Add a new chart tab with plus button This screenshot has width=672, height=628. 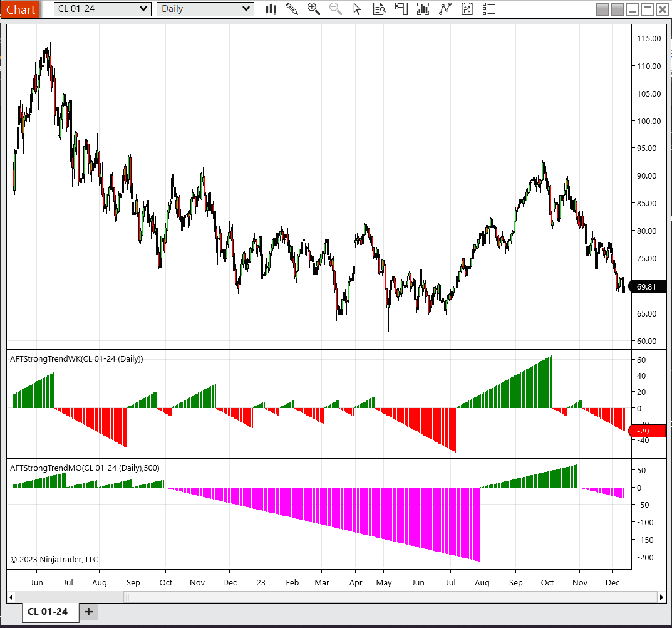click(89, 612)
